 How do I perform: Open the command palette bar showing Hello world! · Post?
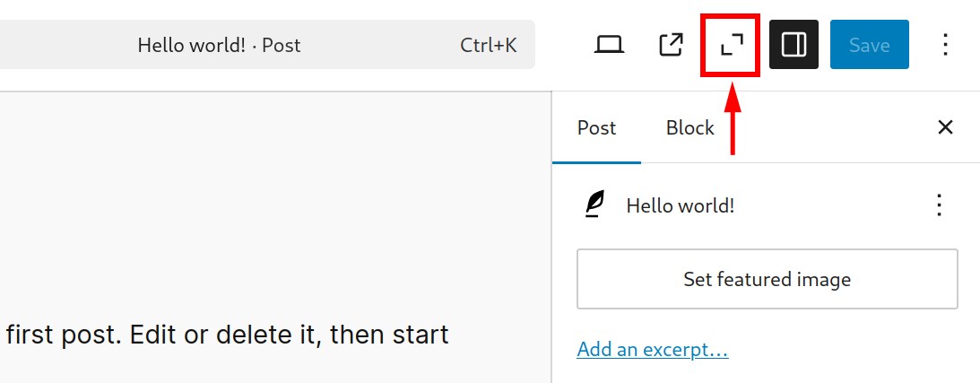click(x=267, y=44)
